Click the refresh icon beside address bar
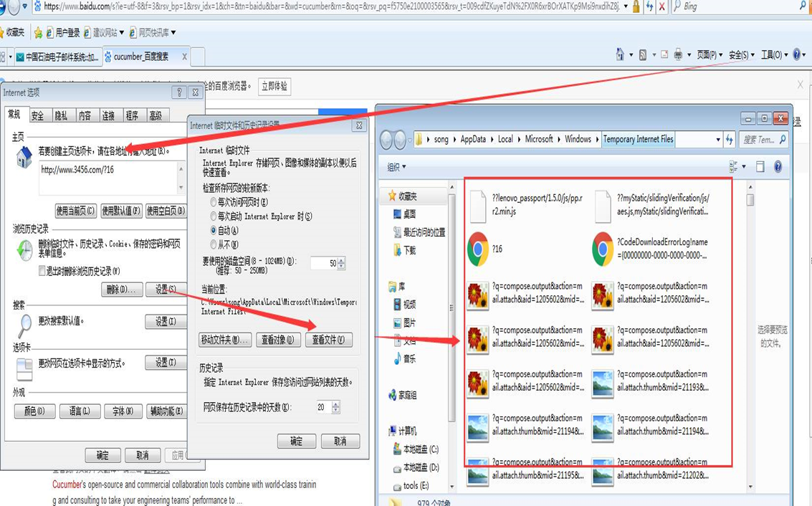Viewport: 812px width, 506px height. click(x=649, y=7)
